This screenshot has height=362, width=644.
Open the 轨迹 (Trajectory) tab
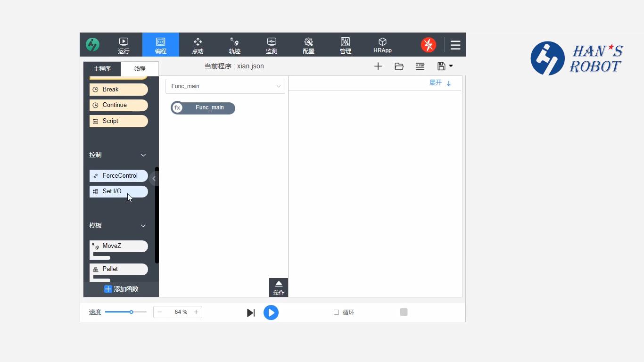tap(234, 45)
